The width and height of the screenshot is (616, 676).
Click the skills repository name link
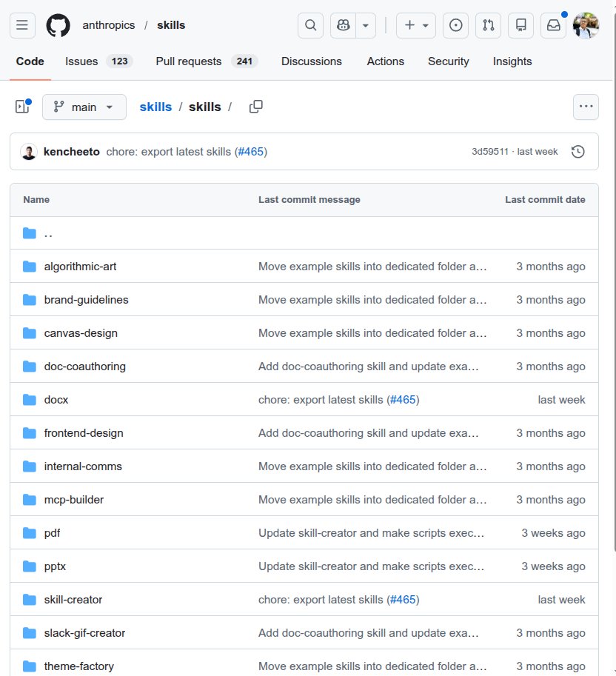pyautogui.click(x=171, y=25)
